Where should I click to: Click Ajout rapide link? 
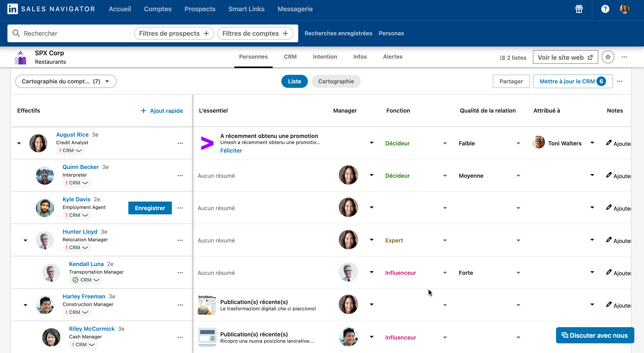(x=162, y=111)
